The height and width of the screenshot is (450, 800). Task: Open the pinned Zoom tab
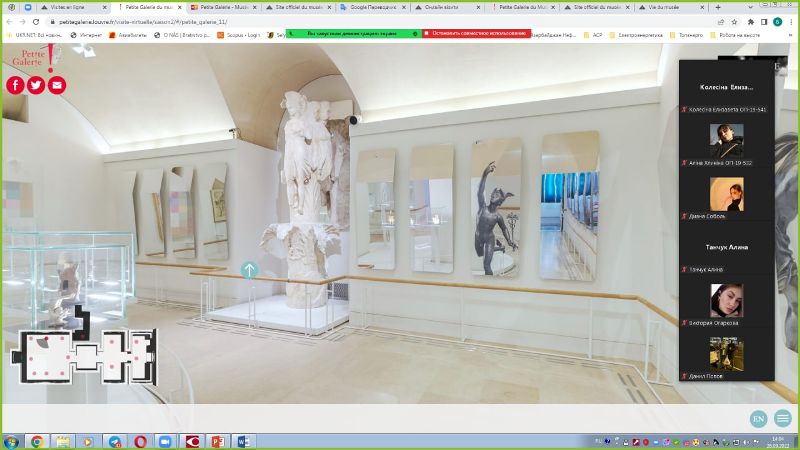pos(28,8)
